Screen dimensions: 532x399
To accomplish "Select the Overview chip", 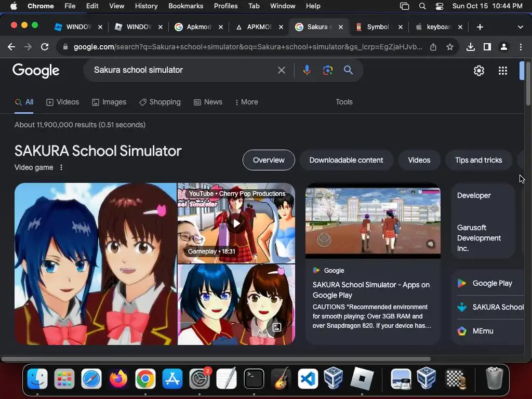I will pos(269,160).
